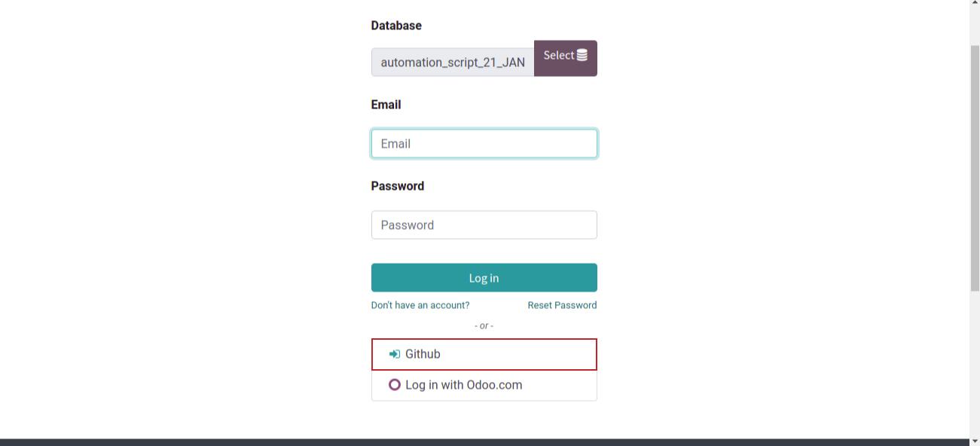The image size is (980, 446).
Task: Follow the Reset Password link
Action: click(562, 305)
